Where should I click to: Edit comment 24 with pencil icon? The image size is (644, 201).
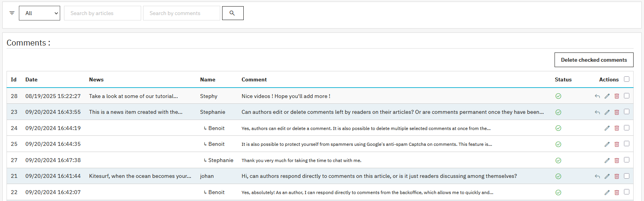(x=607, y=128)
